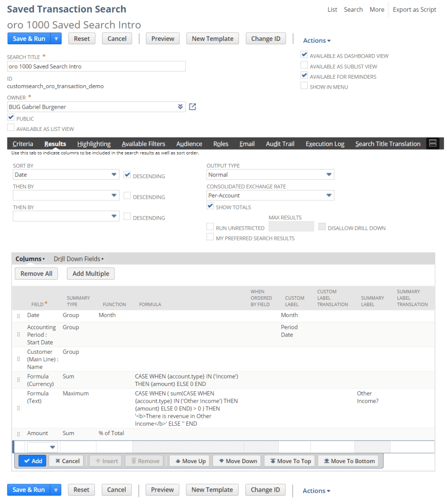The image size is (447, 504).
Task: Uncheck Descending for the Date sort
Action: [x=127, y=175]
